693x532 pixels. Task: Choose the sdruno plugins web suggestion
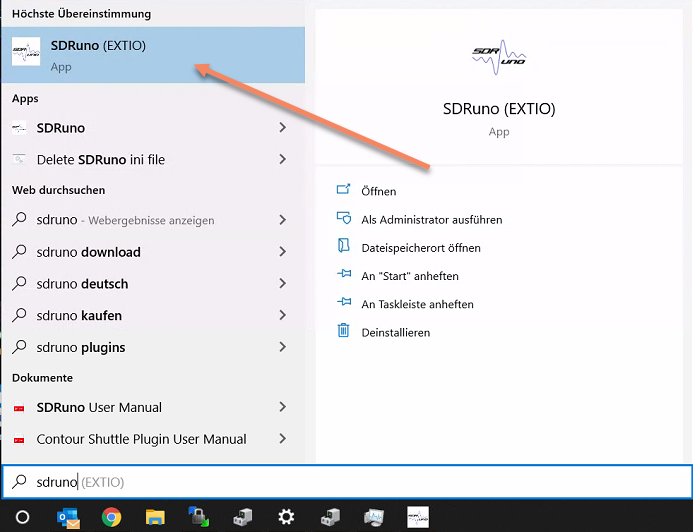point(81,347)
